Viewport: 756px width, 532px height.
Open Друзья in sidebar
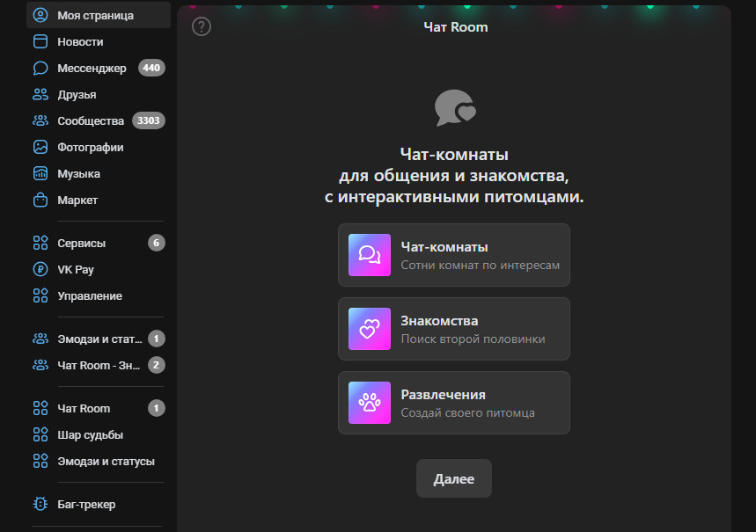77,95
